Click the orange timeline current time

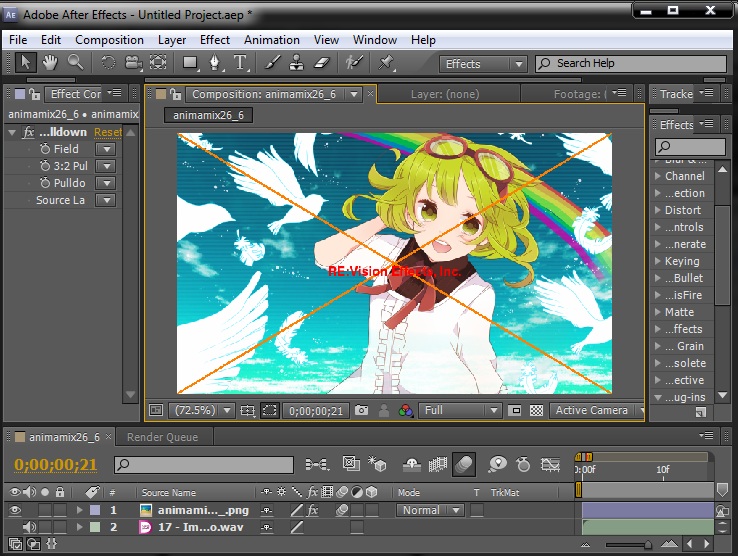click(56, 465)
